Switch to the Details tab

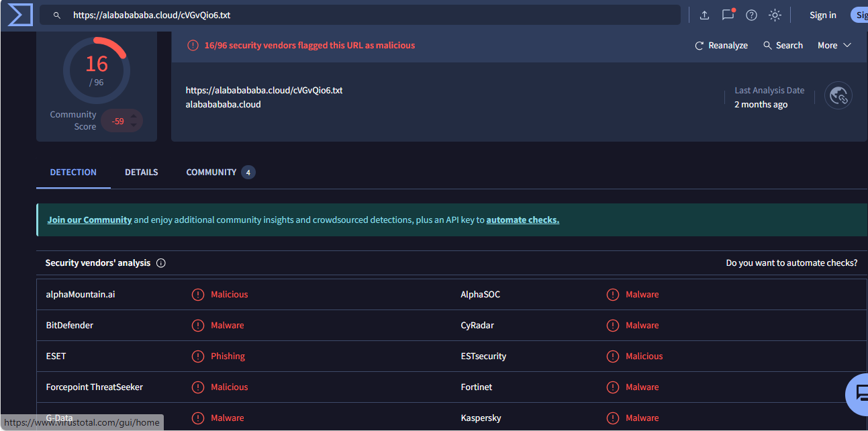(141, 173)
